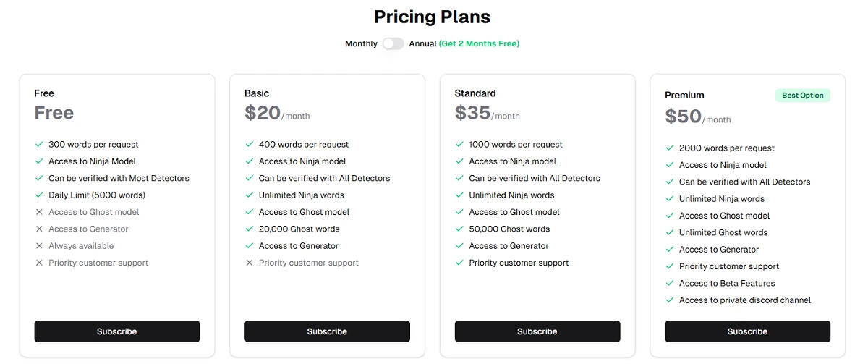Image resolution: width=868 pixels, height=364 pixels.
Task: Click the X icon beside Access to Ghost model in the Free plan
Action: tap(39, 212)
